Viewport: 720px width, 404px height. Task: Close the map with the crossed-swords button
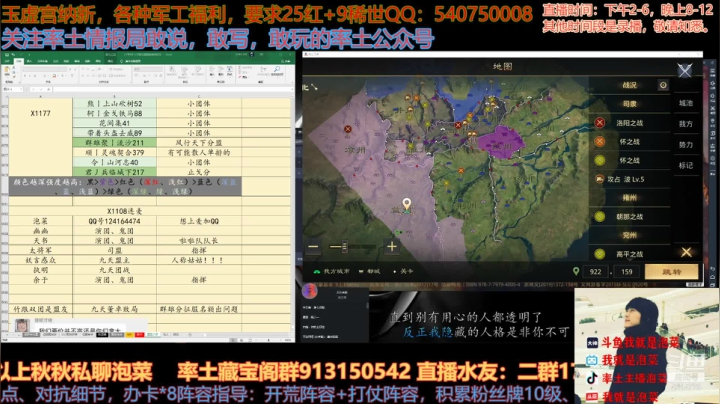(684, 70)
